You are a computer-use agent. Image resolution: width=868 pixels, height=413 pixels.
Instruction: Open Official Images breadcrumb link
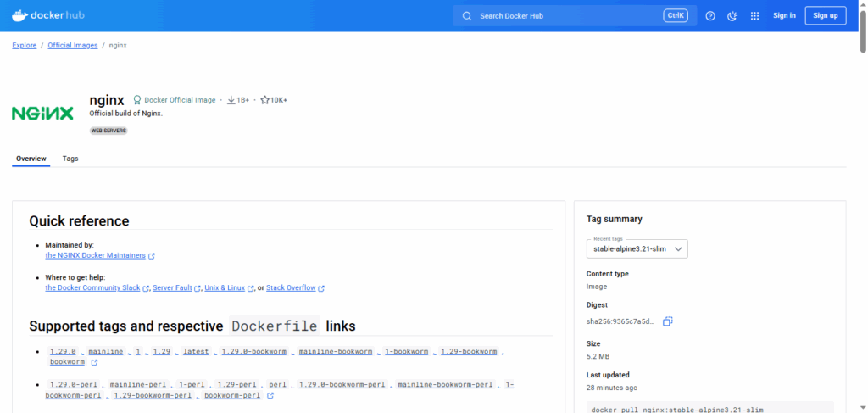pos(72,45)
